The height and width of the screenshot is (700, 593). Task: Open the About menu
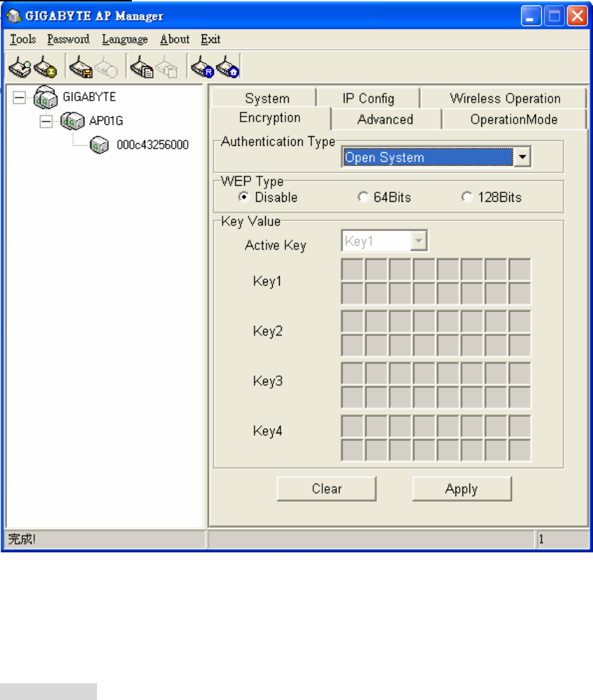click(x=174, y=39)
